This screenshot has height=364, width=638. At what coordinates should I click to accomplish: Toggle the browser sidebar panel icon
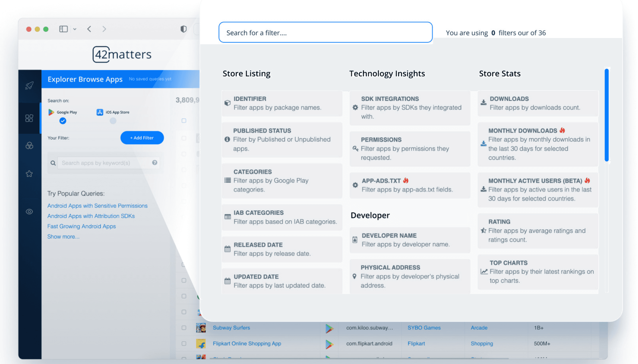click(x=63, y=29)
